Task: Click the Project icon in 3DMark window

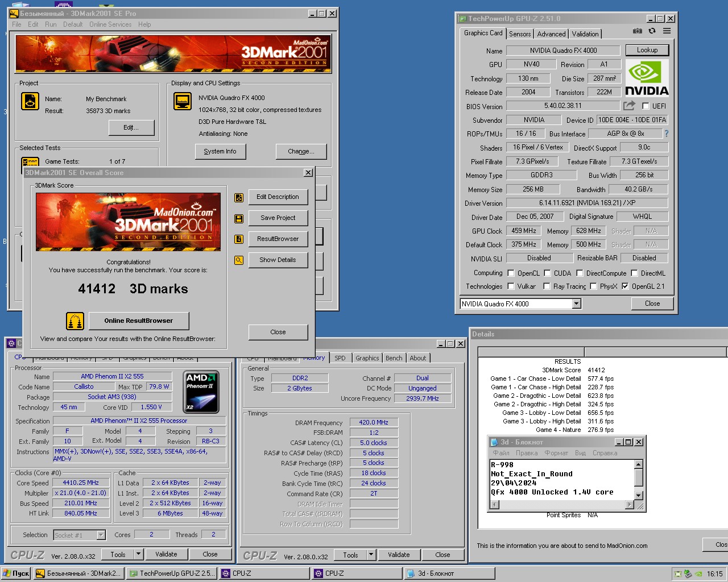Action: [30, 101]
